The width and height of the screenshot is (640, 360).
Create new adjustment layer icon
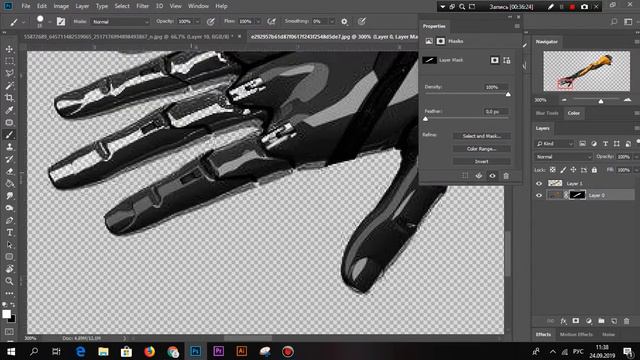(x=589, y=321)
